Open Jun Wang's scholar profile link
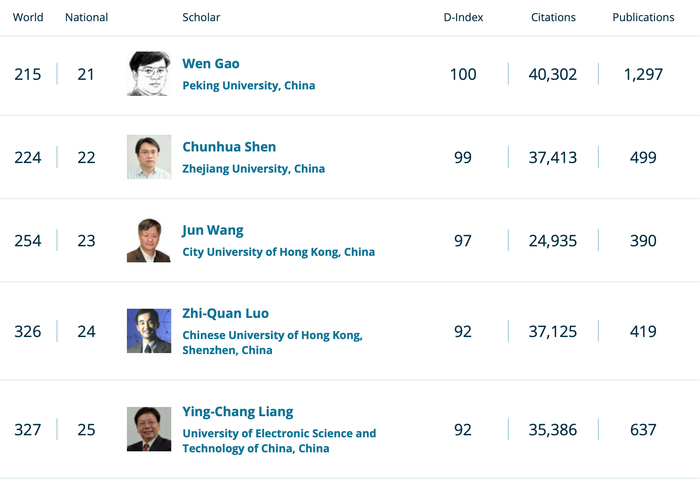The image size is (700, 481). pos(212,230)
